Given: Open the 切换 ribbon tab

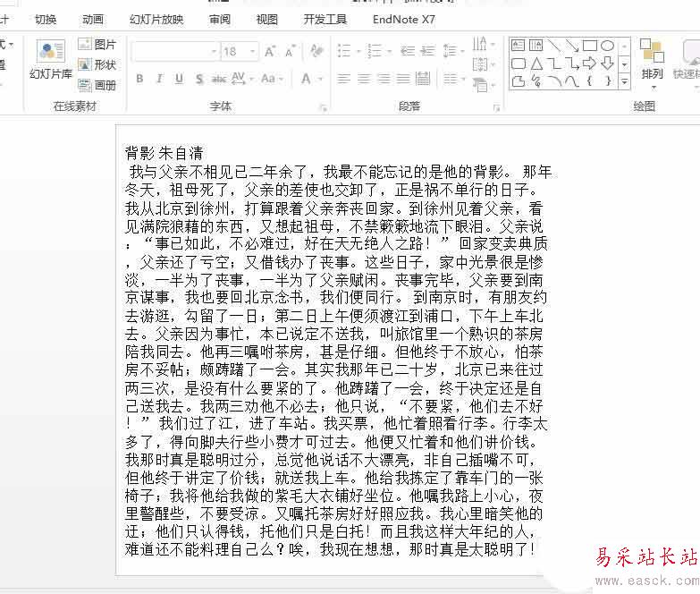Looking at the screenshot, I should tap(46, 20).
